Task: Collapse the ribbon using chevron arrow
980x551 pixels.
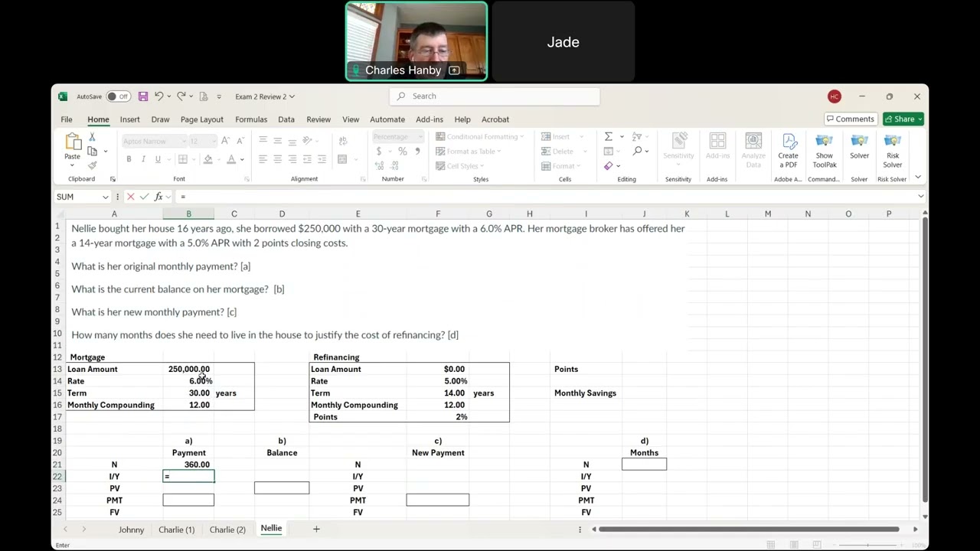Action: click(918, 178)
